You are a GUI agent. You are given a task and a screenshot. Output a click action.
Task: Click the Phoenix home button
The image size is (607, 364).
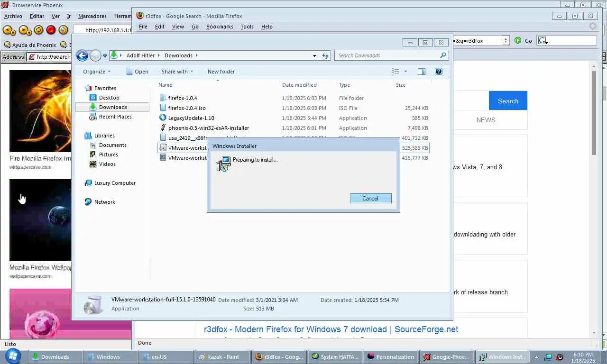(63, 30)
